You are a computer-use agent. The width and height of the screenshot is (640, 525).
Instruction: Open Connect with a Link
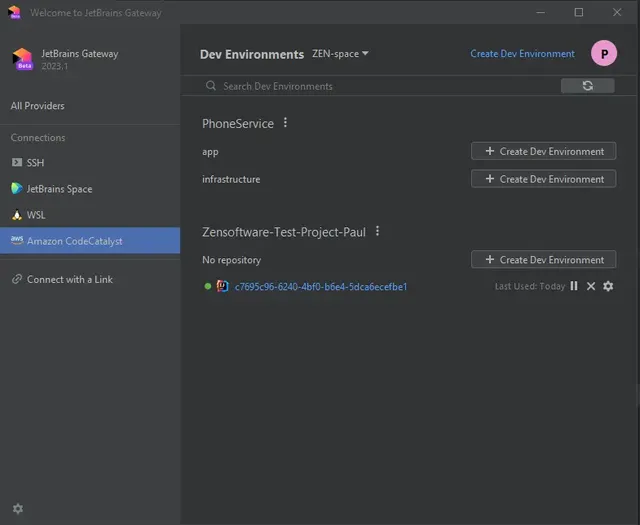[x=62, y=279]
